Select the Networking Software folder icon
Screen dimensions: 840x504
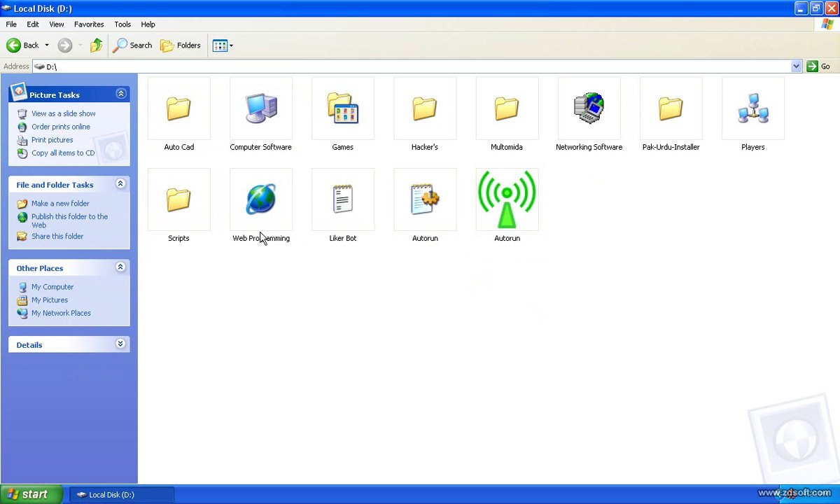tap(589, 108)
